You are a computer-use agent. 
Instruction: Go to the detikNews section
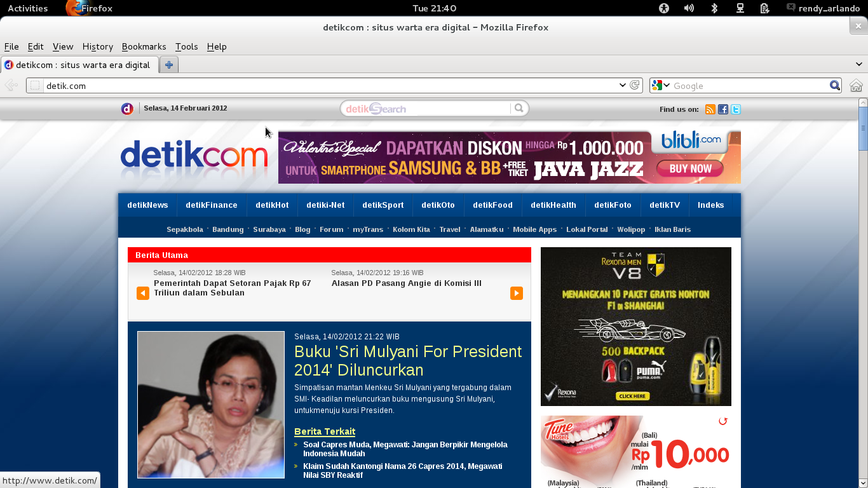coord(147,205)
